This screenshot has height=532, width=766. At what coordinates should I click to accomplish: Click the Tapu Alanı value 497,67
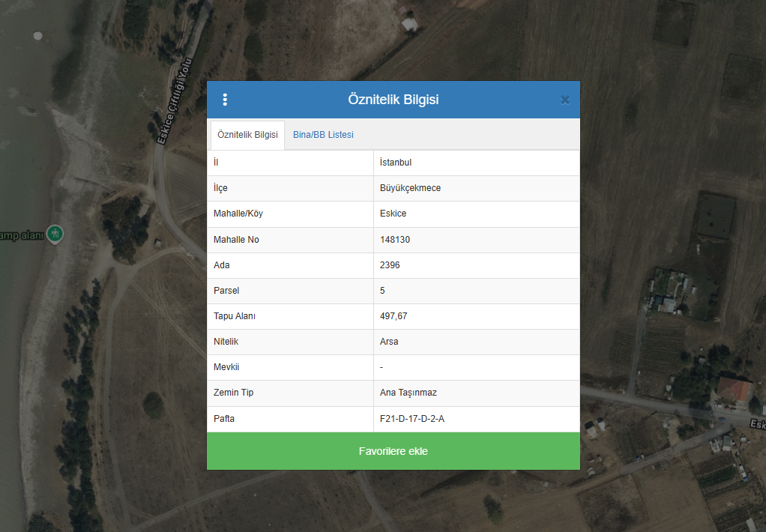[x=393, y=316]
